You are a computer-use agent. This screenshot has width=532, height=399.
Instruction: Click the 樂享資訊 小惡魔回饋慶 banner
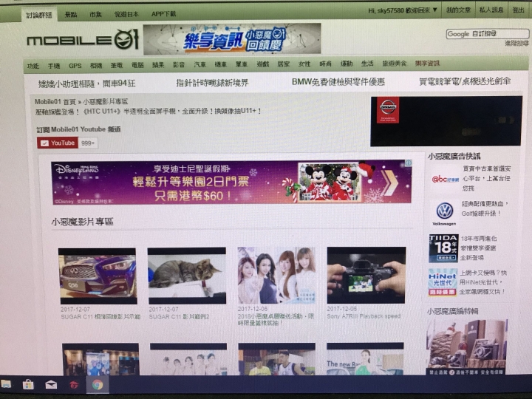click(232, 39)
